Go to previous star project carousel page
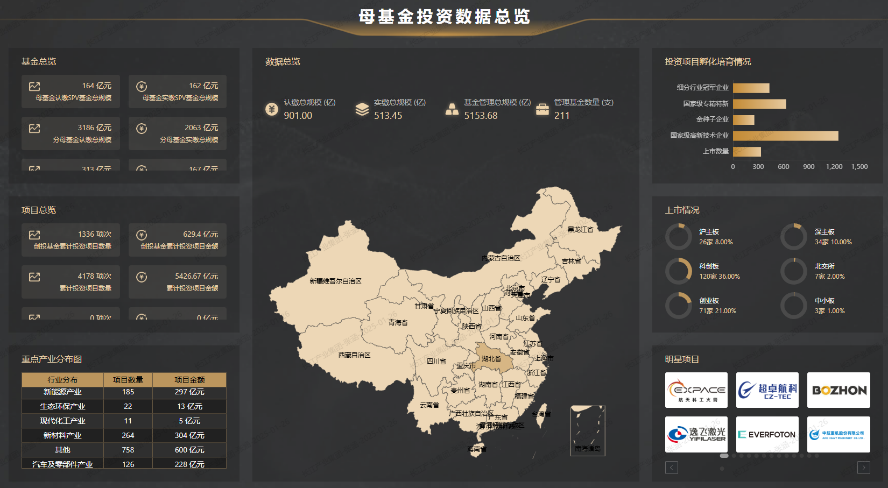This screenshot has width=888, height=488. (x=672, y=467)
